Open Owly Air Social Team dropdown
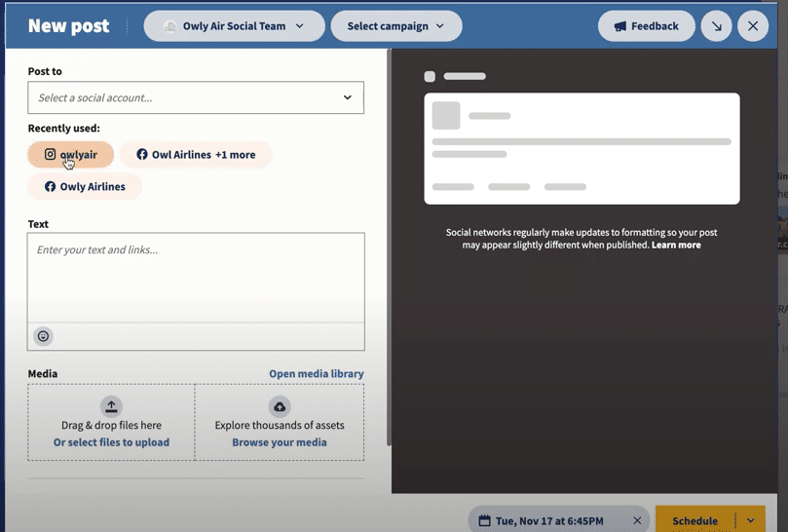 point(234,26)
